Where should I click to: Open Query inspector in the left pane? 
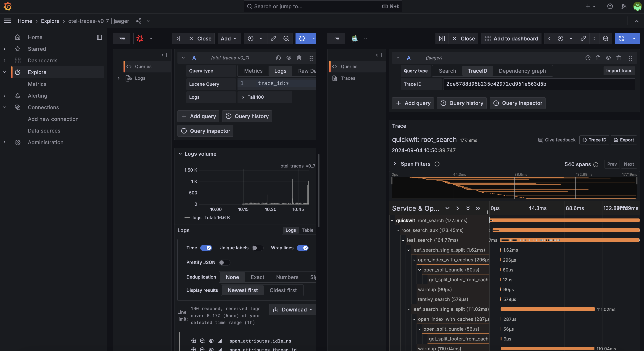tap(205, 131)
